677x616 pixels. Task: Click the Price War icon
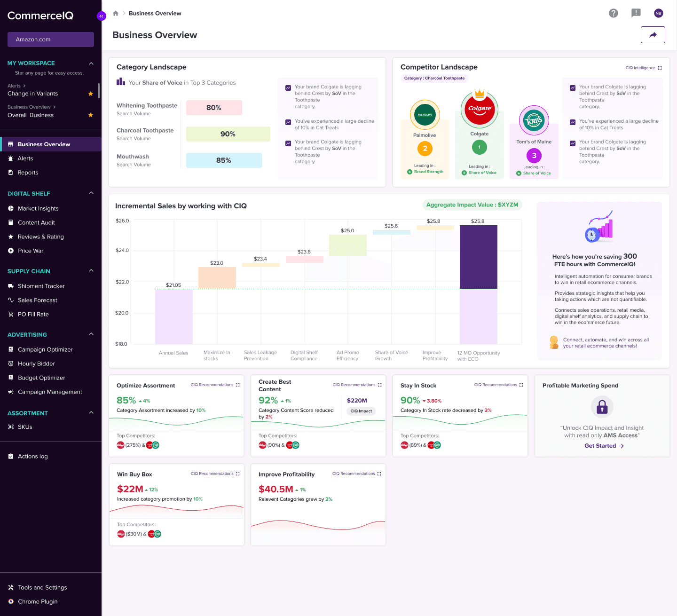11,251
